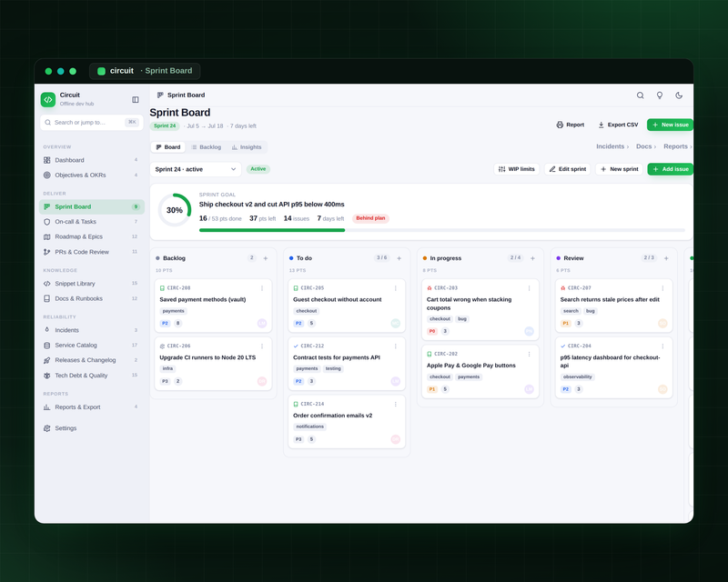The image size is (728, 582).
Task: Open the options menu on CIRC-205 card
Action: [396, 288]
